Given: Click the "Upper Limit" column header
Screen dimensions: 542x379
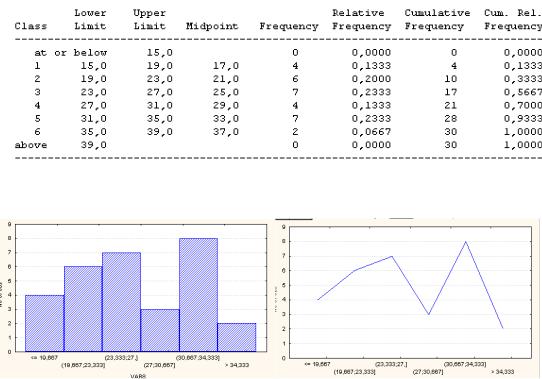Looking at the screenshot, I should (x=150, y=19).
